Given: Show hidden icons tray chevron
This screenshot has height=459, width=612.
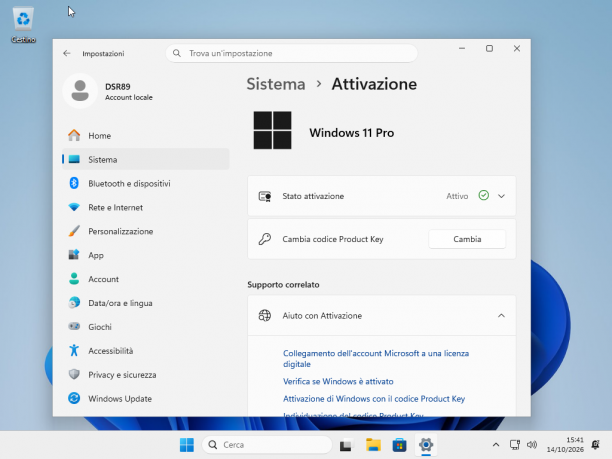Looking at the screenshot, I should (496, 445).
